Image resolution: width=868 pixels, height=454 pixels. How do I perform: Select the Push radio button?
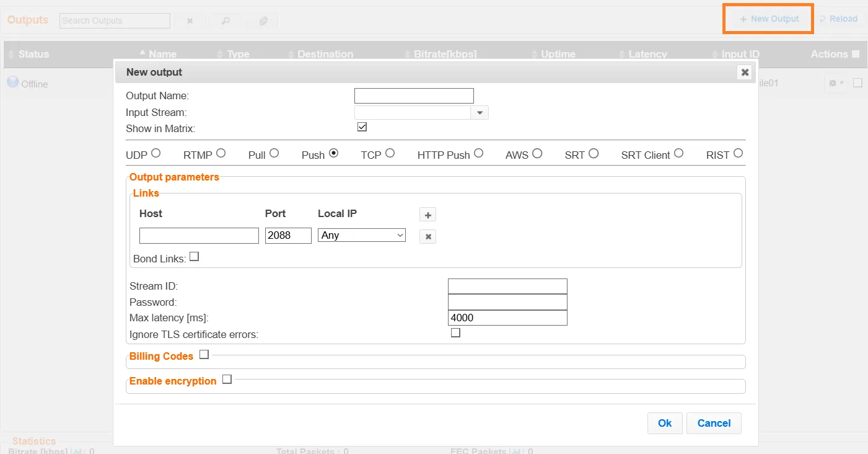(333, 153)
